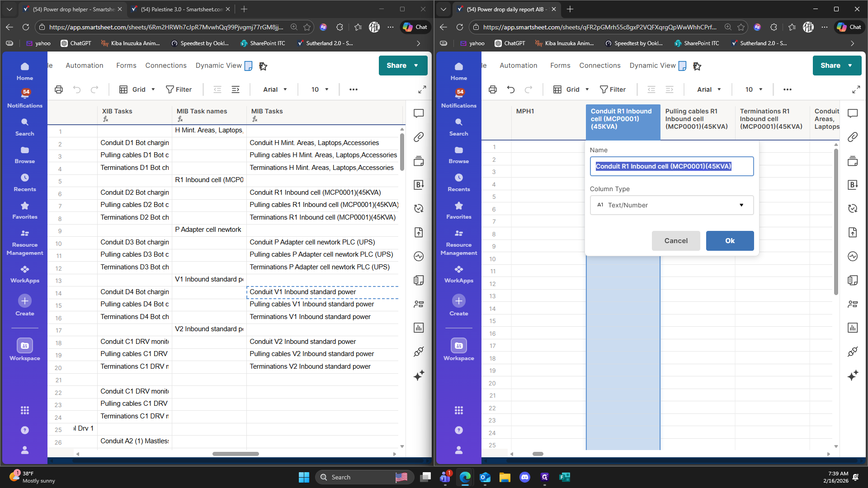
Task: Click the print icon in left window toolbar
Action: pyautogui.click(x=59, y=89)
